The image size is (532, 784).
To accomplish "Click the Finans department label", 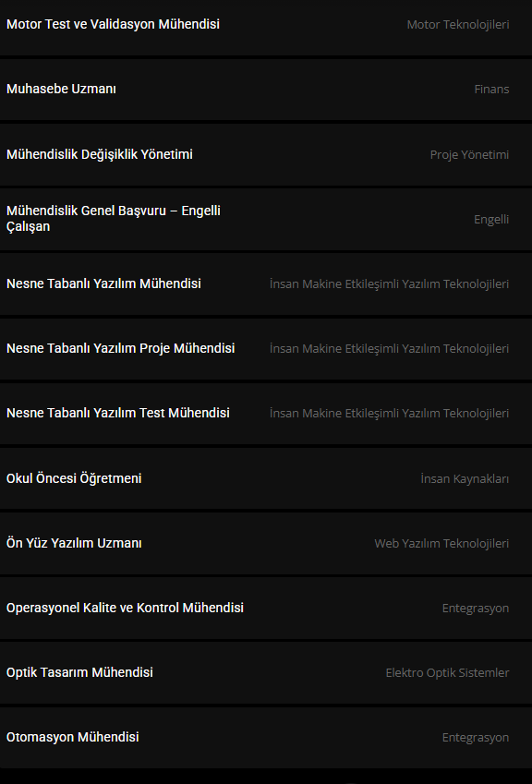I will (491, 90).
